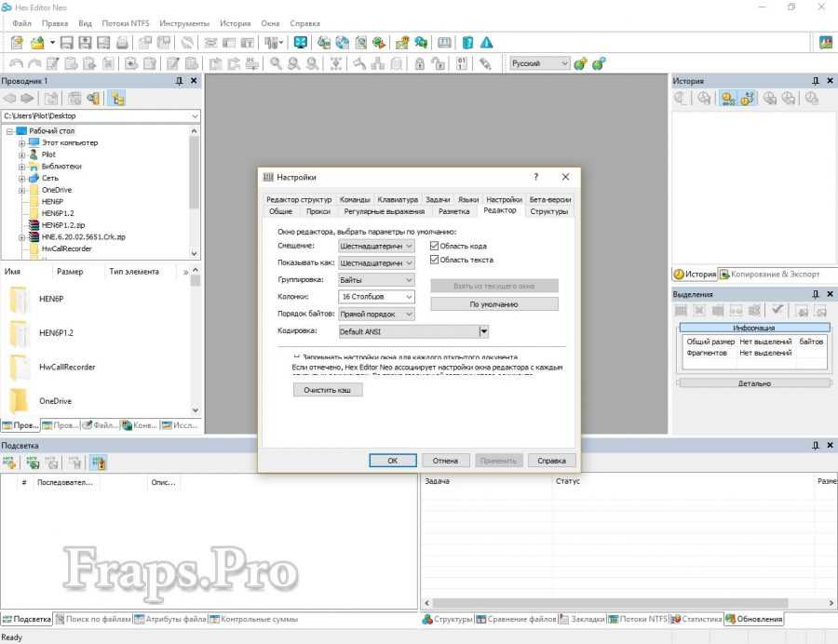The height and width of the screenshot is (644, 838).
Task: Click the Отмена button
Action: pos(445,461)
